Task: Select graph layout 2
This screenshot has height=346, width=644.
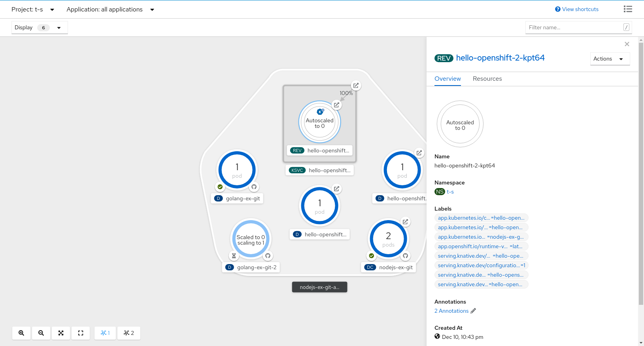Action: point(129,333)
